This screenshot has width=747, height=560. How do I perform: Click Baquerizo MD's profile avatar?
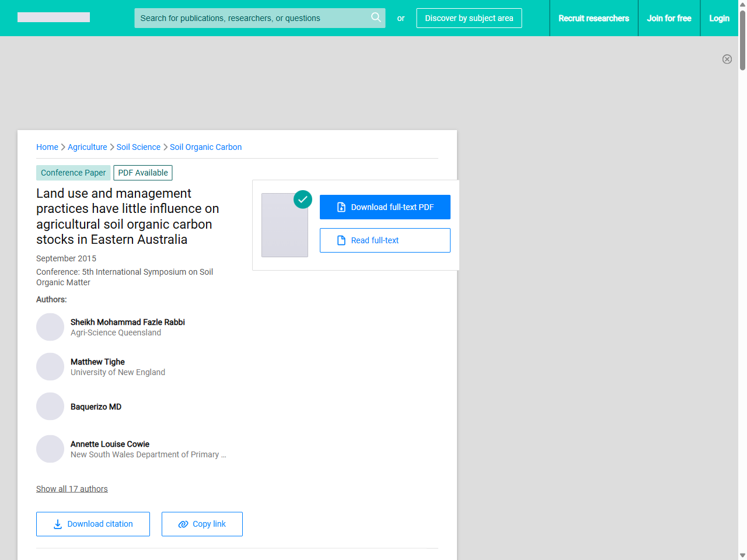[x=50, y=407]
